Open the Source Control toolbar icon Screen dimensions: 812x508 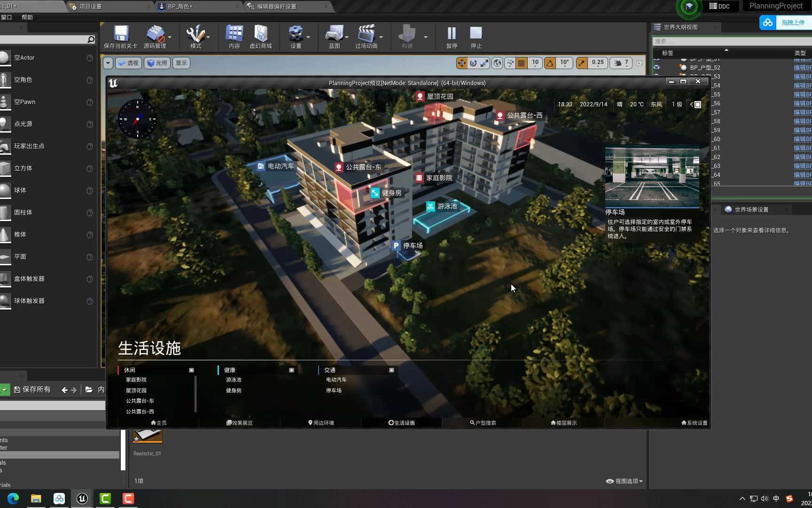(x=155, y=37)
